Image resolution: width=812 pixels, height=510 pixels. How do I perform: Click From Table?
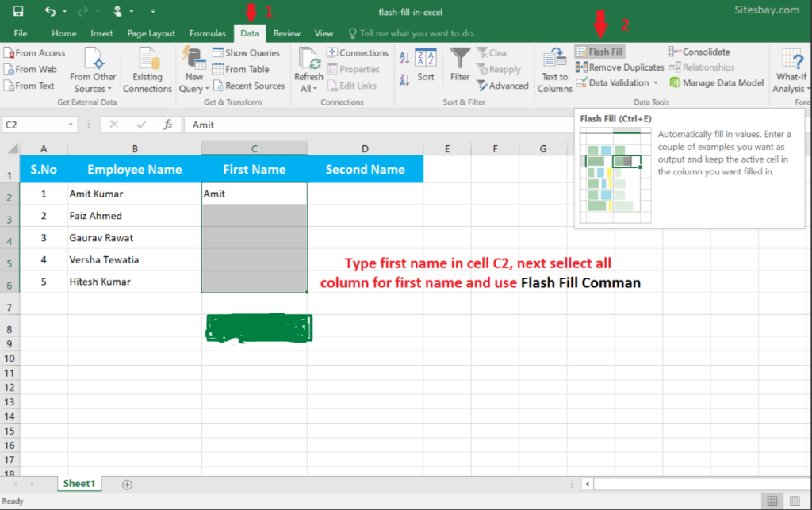point(241,69)
